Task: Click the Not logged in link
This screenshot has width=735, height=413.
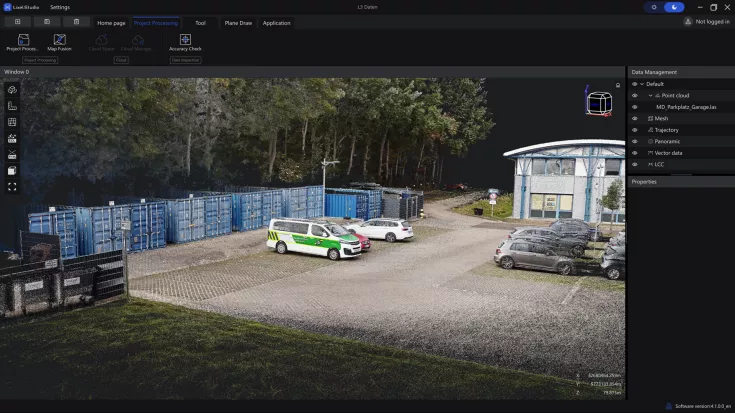Action: [x=712, y=22]
